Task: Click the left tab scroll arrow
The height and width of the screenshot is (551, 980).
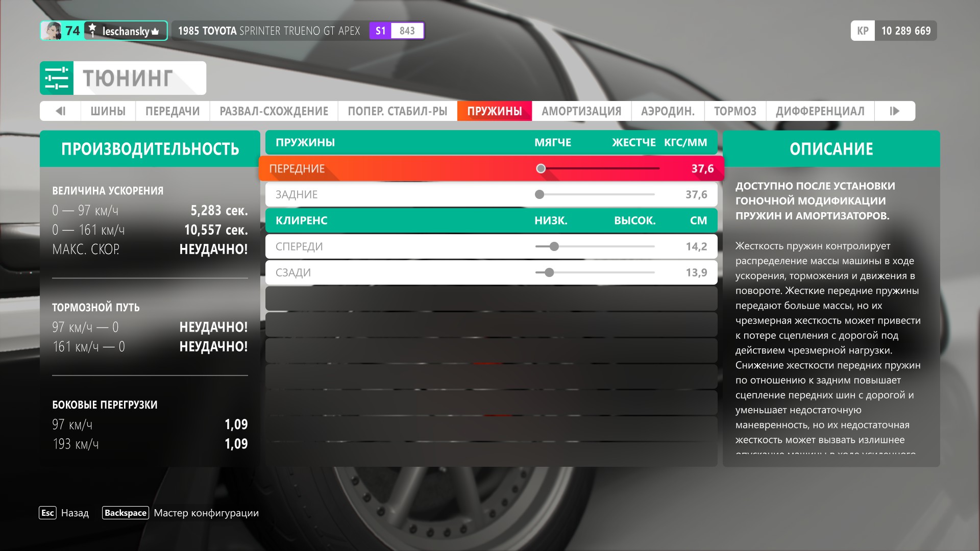Action: tap(60, 111)
